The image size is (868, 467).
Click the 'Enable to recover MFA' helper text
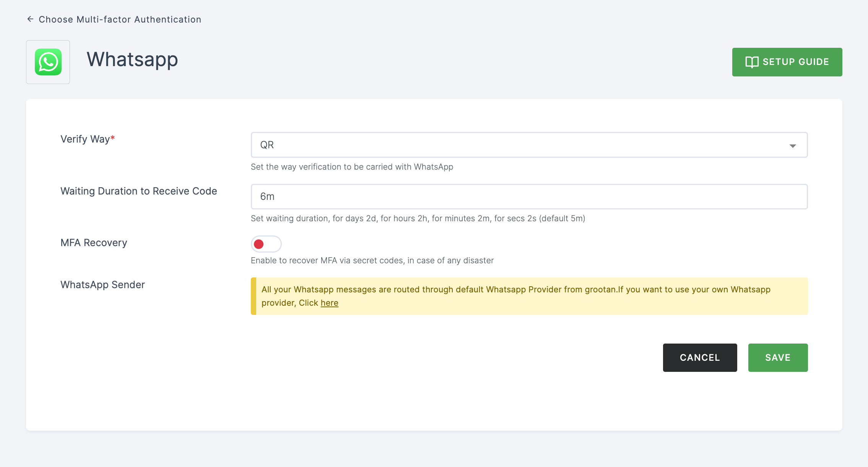point(372,261)
